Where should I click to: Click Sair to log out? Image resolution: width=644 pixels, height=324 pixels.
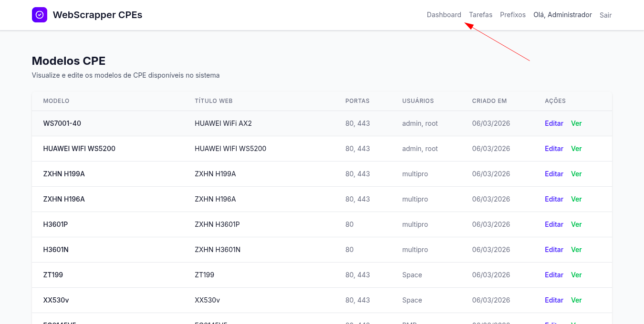click(605, 15)
